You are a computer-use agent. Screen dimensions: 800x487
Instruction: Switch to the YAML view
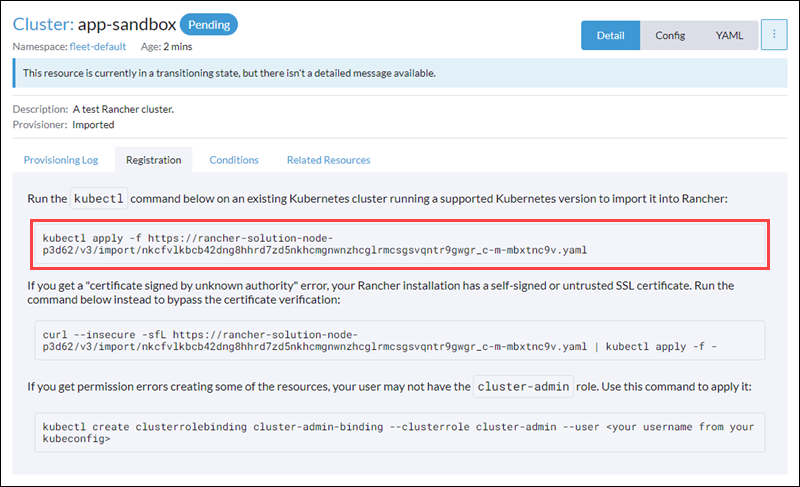pos(729,35)
